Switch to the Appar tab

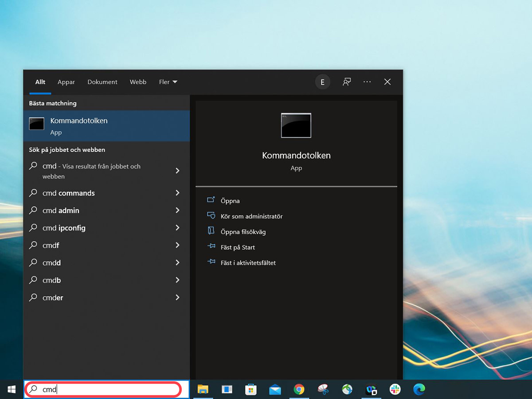pos(66,82)
